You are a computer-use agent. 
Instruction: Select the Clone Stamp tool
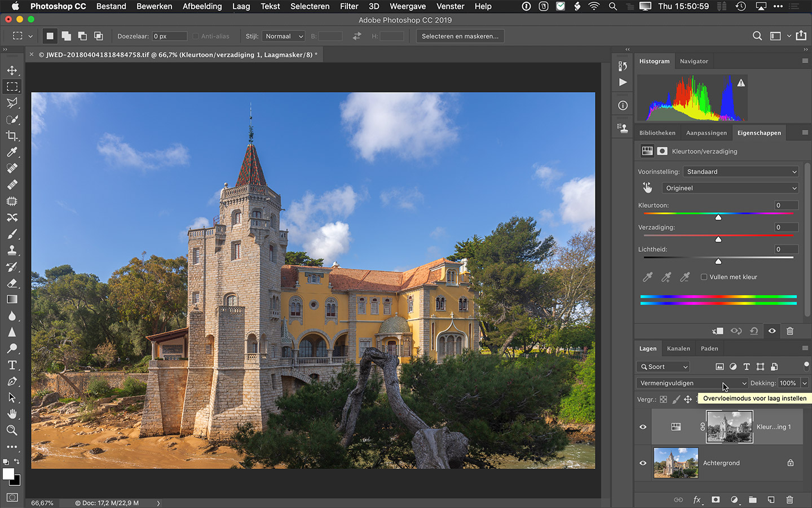point(12,251)
